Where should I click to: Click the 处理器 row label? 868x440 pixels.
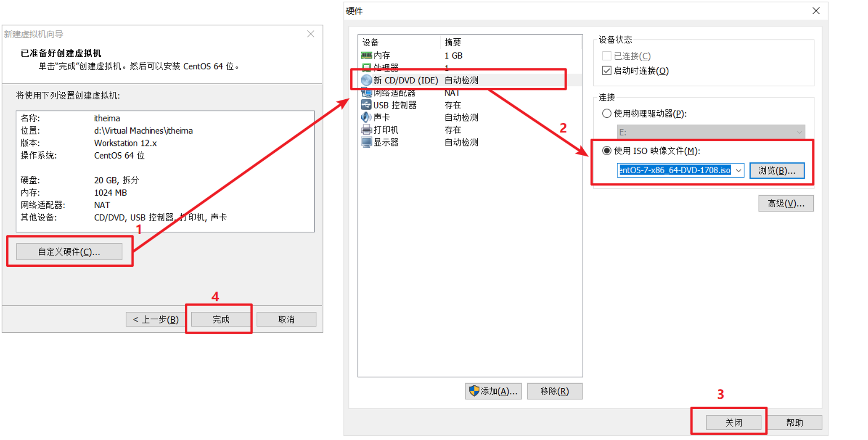point(386,67)
